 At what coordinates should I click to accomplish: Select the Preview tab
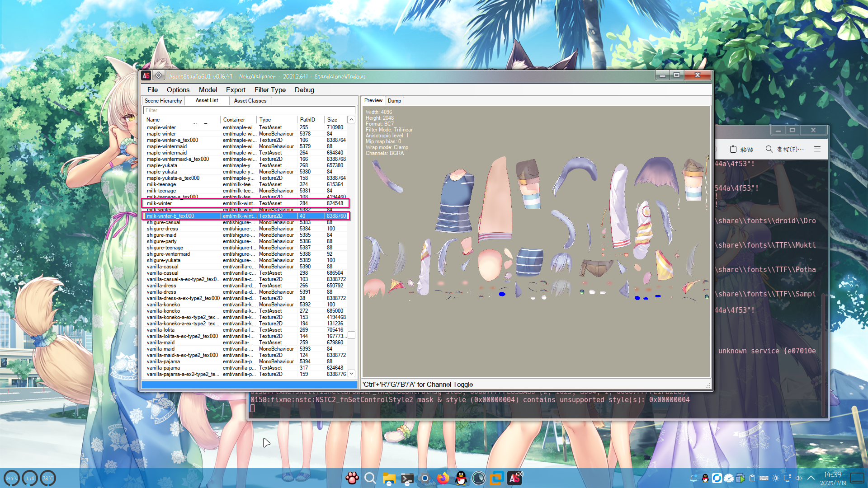[x=373, y=100]
